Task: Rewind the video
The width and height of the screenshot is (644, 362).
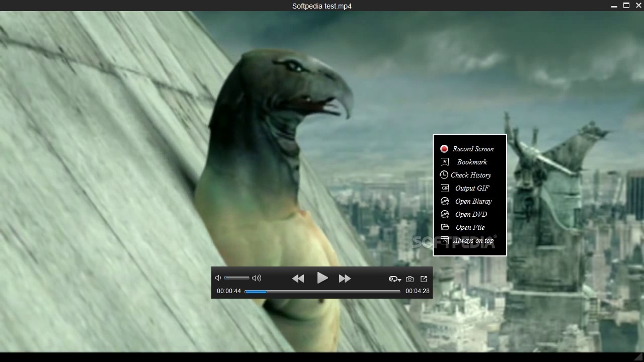Action: [298, 278]
